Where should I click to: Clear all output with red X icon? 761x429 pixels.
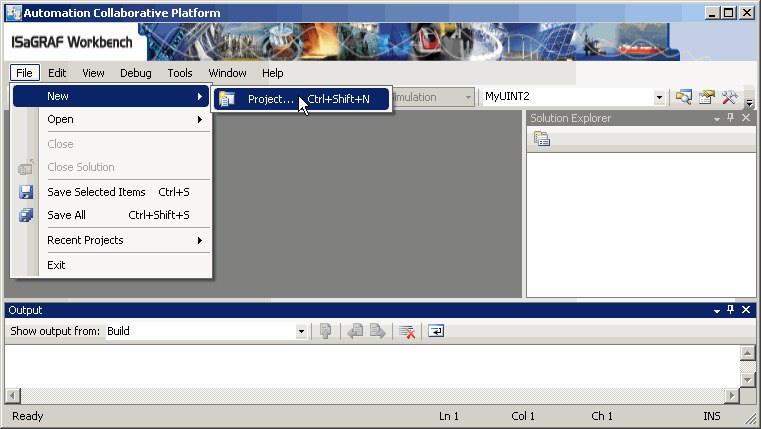pyautogui.click(x=407, y=331)
